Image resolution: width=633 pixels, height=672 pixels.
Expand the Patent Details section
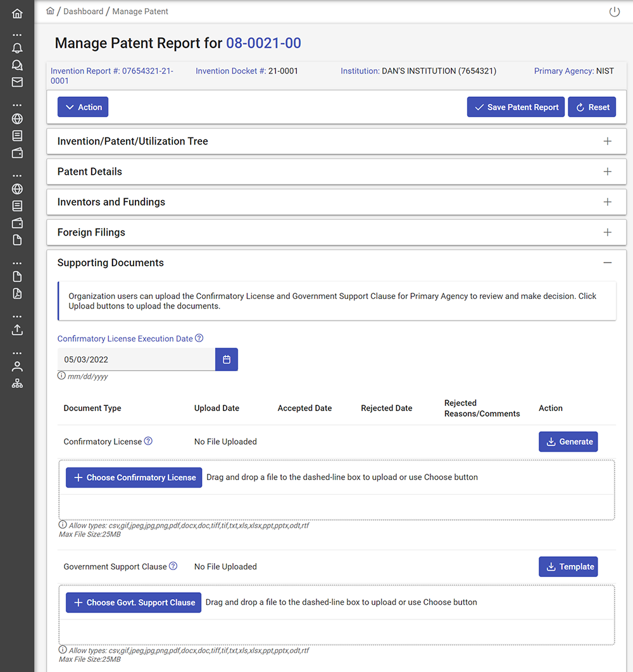click(607, 172)
